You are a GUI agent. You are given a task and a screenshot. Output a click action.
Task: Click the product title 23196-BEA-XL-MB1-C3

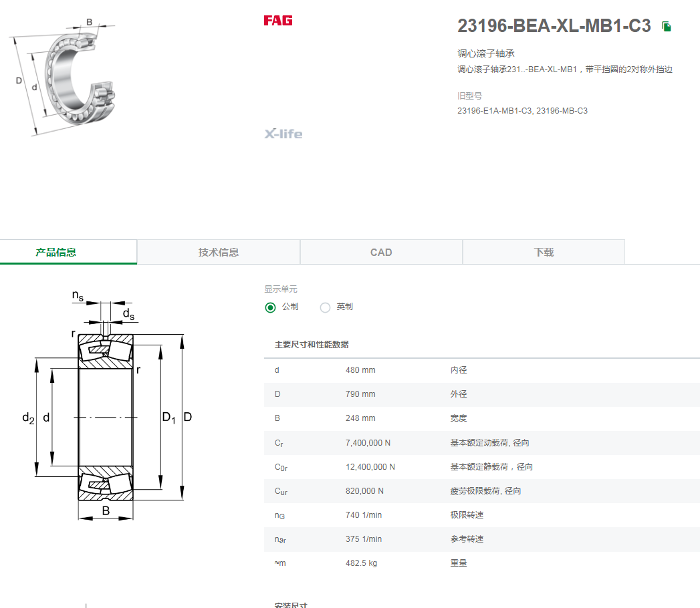pyautogui.click(x=554, y=26)
